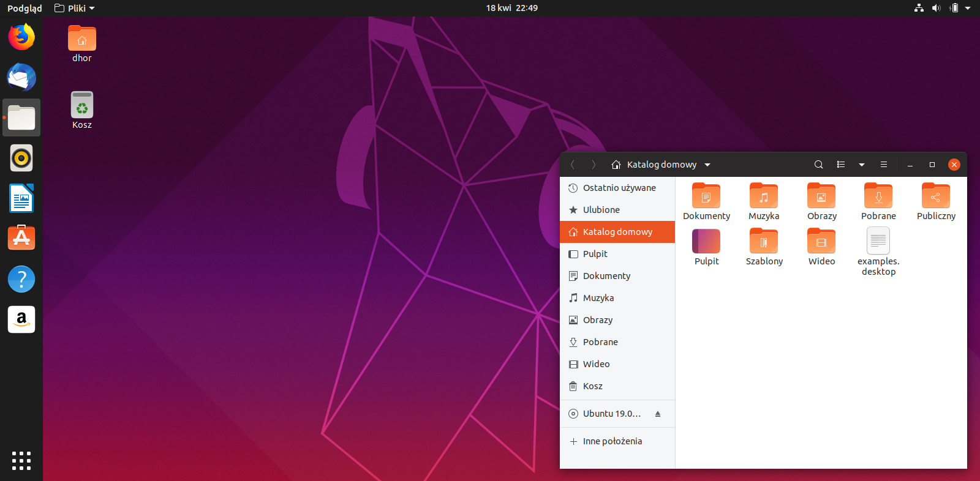
Task: Click the volume icon in top bar
Action: pos(936,8)
